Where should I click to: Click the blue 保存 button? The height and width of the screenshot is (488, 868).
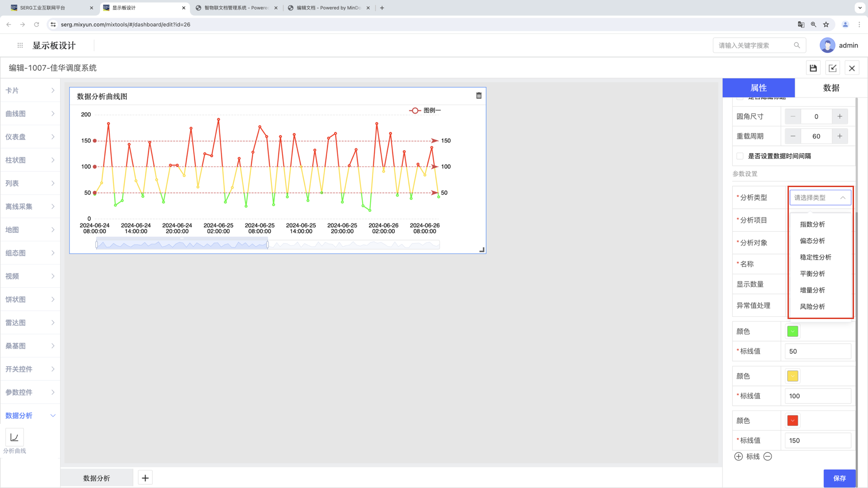[839, 478]
